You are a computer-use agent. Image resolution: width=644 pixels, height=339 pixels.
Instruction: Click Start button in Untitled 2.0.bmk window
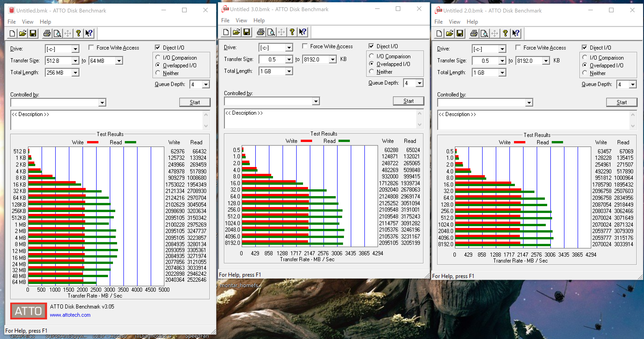pos(622,102)
